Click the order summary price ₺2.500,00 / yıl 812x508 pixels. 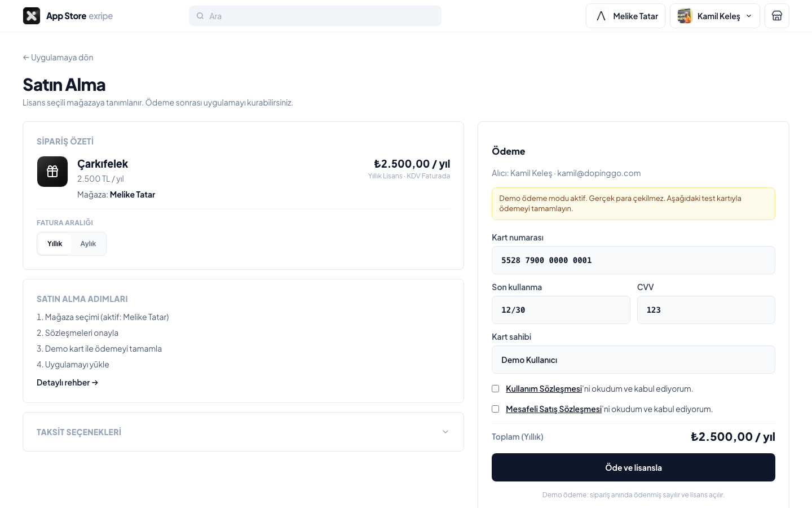tap(412, 164)
